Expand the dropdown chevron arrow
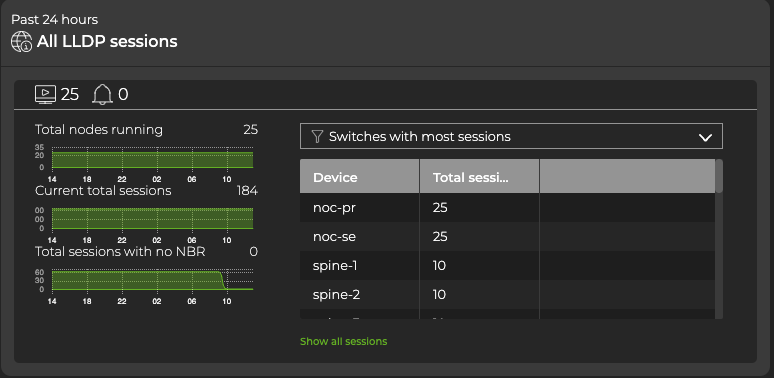 click(x=705, y=137)
